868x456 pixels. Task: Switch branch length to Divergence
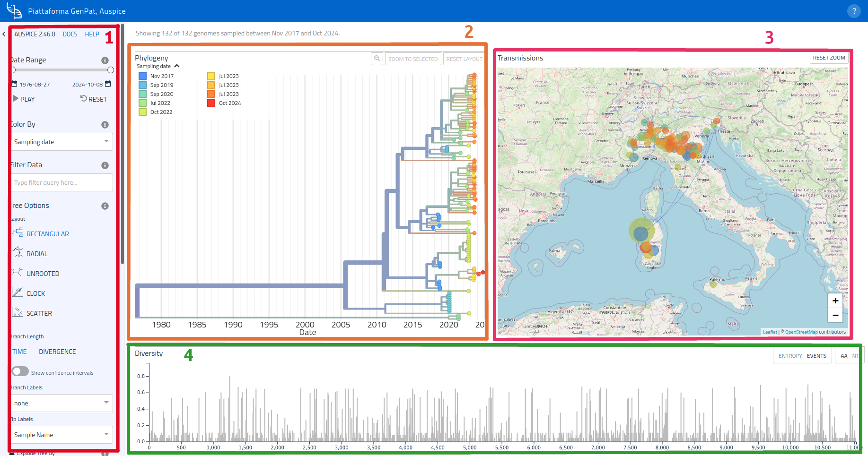pos(57,352)
